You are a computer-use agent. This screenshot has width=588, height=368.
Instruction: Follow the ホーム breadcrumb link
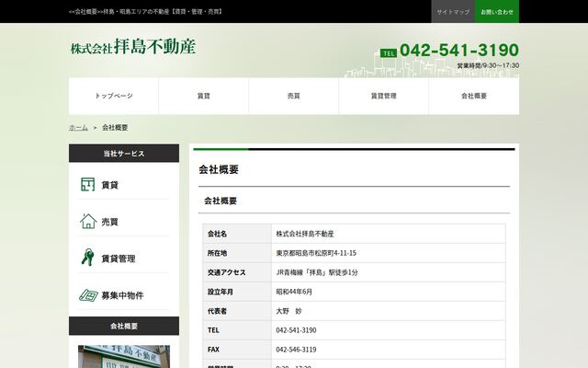(78, 128)
